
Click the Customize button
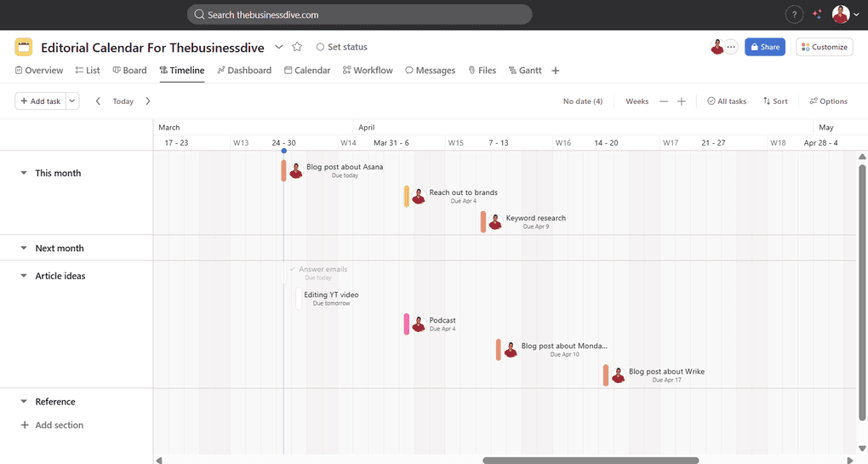coord(825,47)
